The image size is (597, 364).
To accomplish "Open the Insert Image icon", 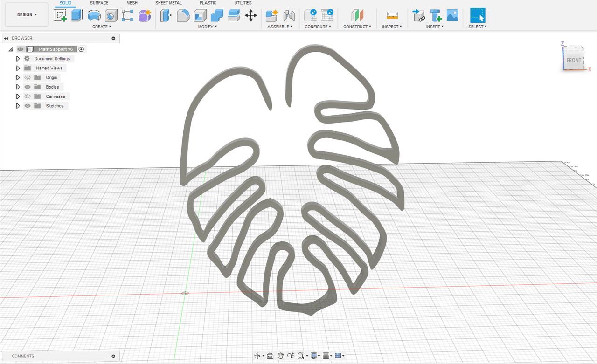I will [452, 15].
